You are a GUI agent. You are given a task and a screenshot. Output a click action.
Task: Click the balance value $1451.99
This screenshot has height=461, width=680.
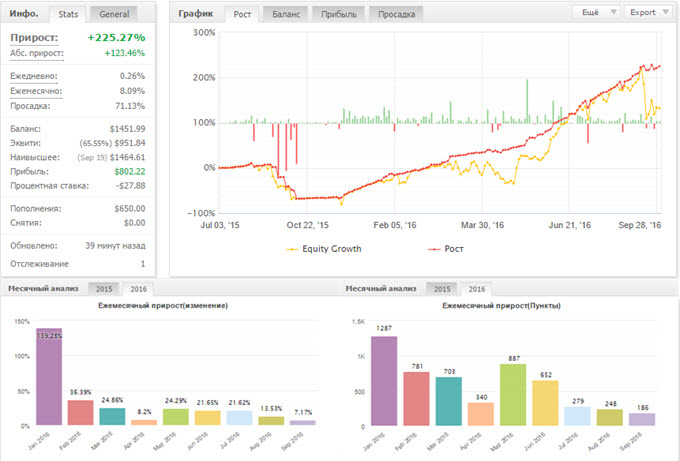point(128,129)
